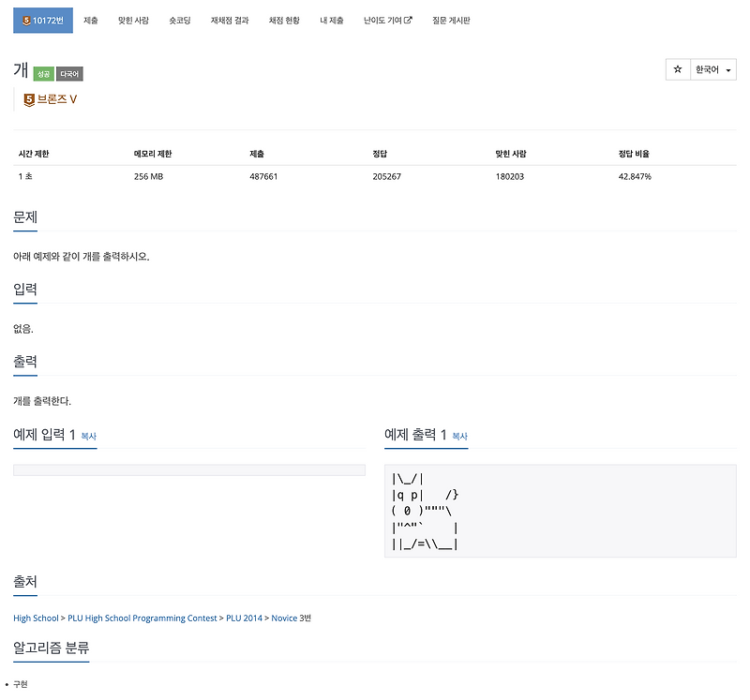This screenshot has height=700, width=750.
Task: Click the gray 다국어 badge
Action: click(69, 74)
